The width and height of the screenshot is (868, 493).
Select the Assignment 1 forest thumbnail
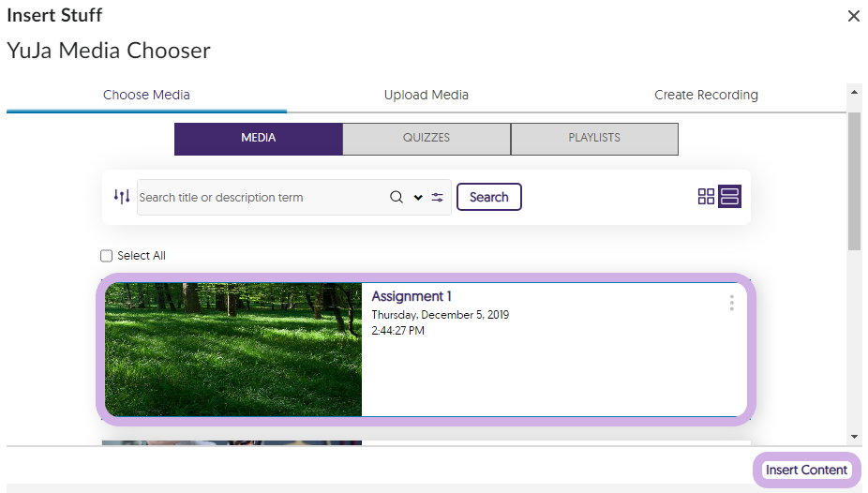click(x=232, y=349)
